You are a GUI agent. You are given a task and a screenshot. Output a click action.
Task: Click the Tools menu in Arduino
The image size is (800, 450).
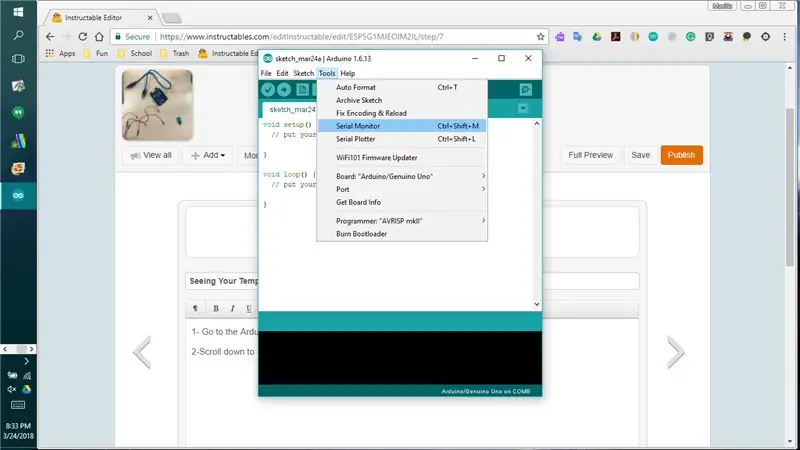tap(327, 73)
